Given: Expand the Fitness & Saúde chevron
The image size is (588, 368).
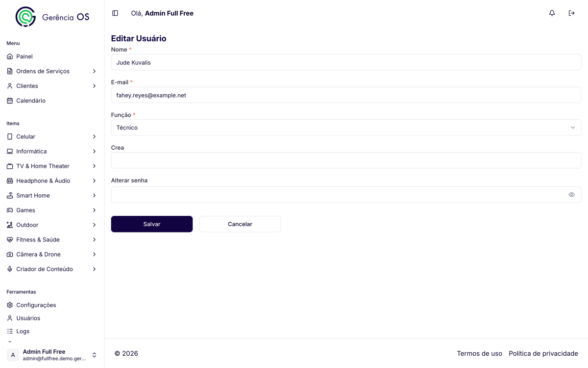Looking at the screenshot, I should click(x=94, y=239).
